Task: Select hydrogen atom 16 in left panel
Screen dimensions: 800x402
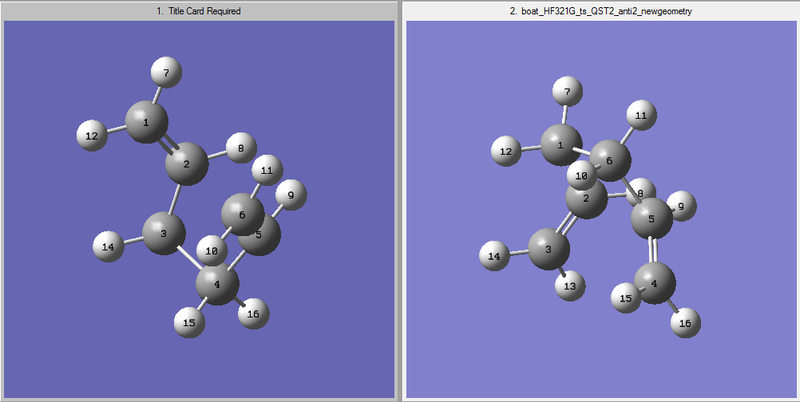Action: tap(254, 313)
